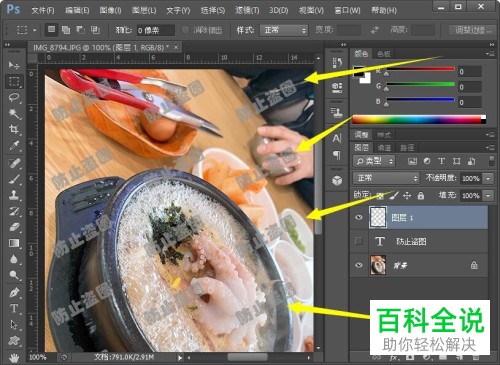Image resolution: width=500 pixels, height=365 pixels.
Task: Switch to the 路径 tab
Action: point(407,148)
